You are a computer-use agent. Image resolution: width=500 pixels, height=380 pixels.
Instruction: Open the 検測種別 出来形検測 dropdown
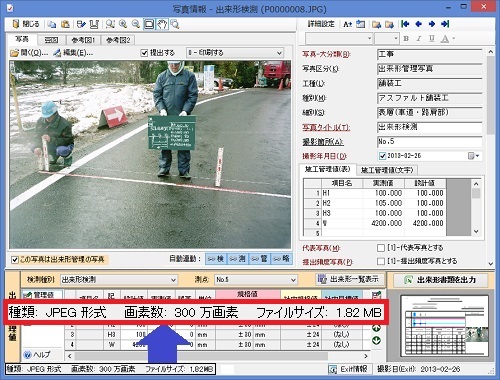click(x=119, y=280)
